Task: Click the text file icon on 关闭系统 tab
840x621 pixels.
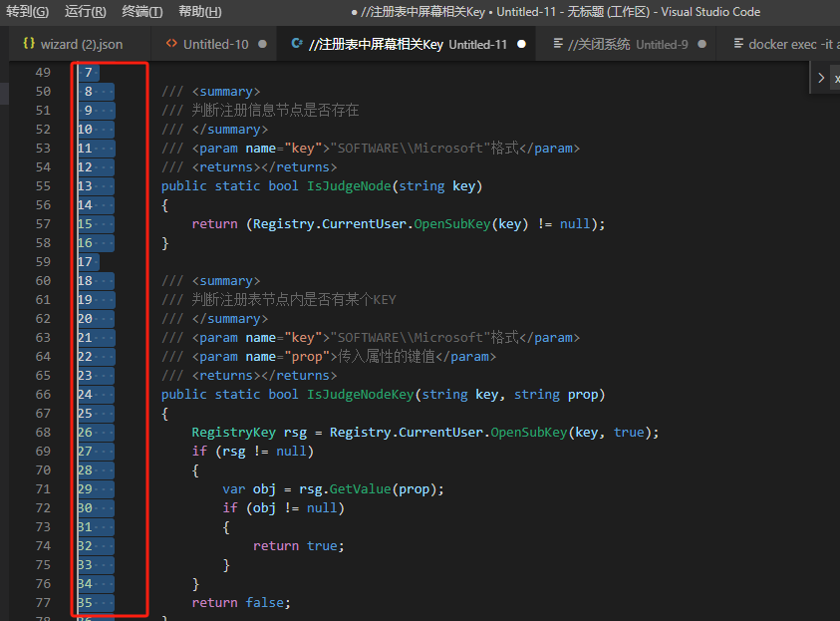Action: coord(558,44)
